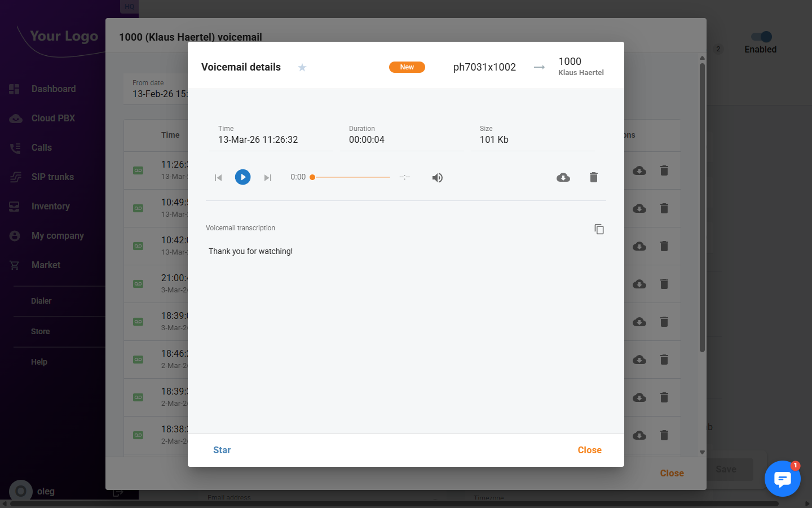
Task: Open the Market section icon
Action: pyautogui.click(x=15, y=265)
